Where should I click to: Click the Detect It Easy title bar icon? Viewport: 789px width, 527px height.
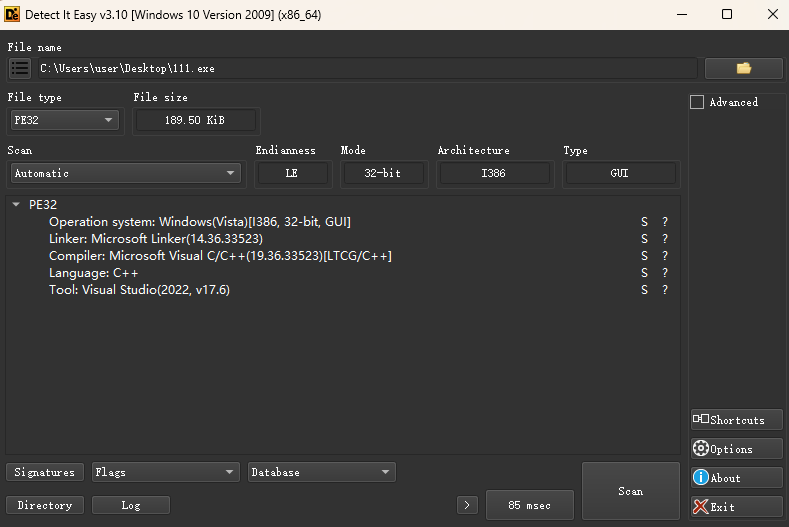point(12,14)
